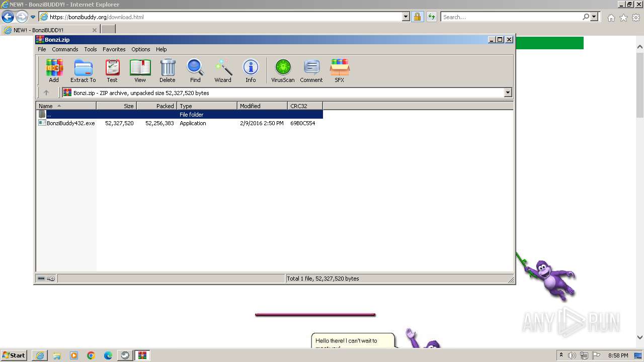Click the 2/9/2016 2:50 PM modified date
Image resolution: width=644 pixels, height=362 pixels.
click(262, 123)
